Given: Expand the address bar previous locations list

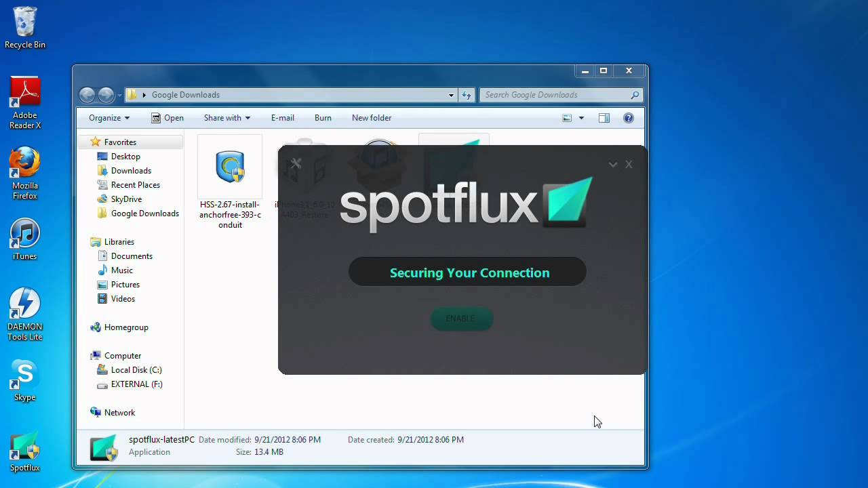Looking at the screenshot, I should click(451, 95).
